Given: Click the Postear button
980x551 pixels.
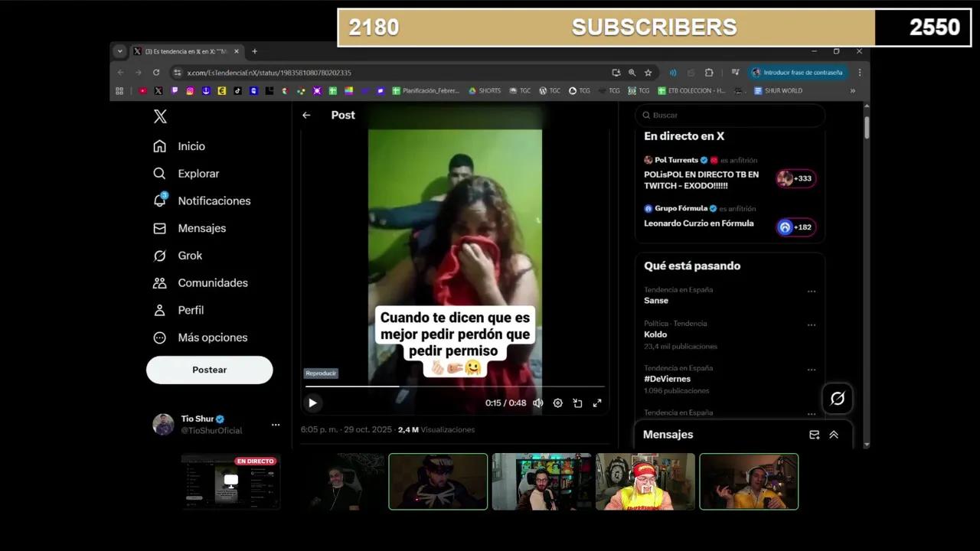Looking at the screenshot, I should pos(209,370).
